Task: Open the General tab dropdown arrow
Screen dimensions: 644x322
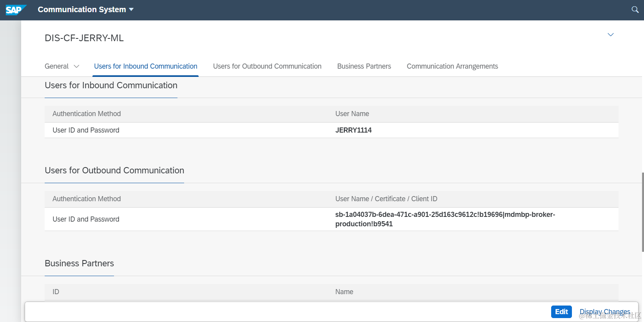Action: (x=76, y=66)
